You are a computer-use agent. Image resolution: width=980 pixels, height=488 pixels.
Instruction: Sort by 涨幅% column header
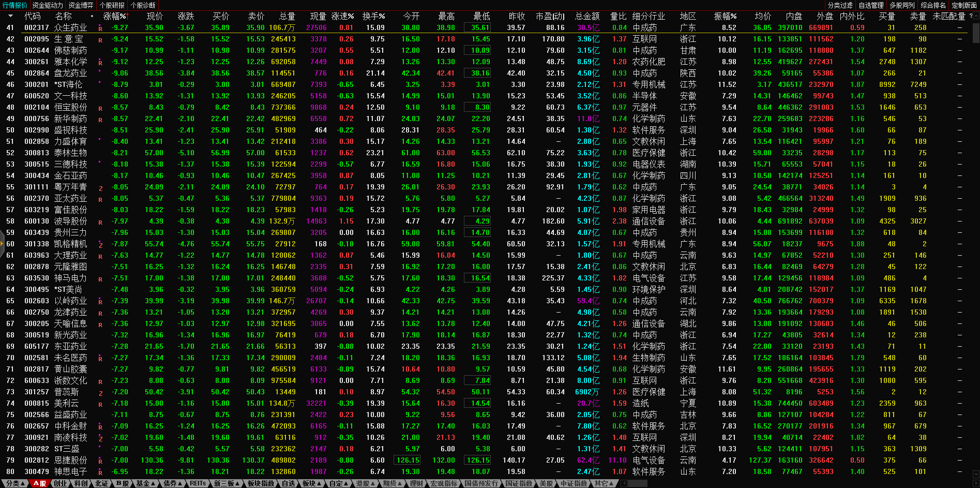115,16
